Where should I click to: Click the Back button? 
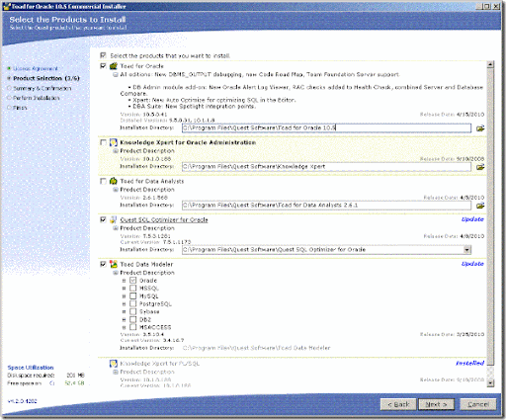tap(398, 404)
